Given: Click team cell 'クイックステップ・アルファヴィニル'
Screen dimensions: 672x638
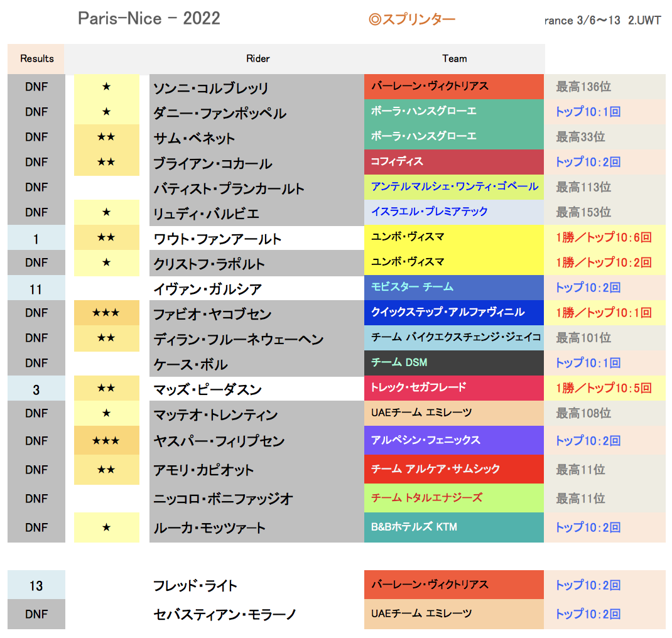Looking at the screenshot, I should pyautogui.click(x=454, y=312).
